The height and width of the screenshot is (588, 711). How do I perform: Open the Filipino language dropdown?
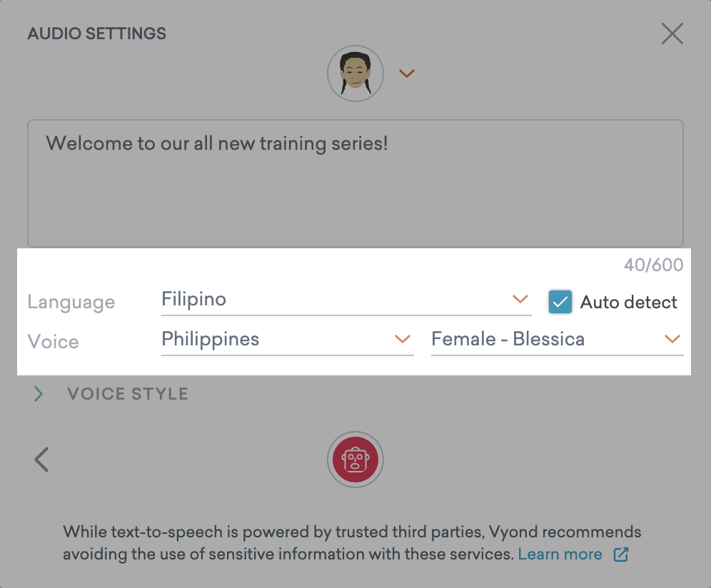[x=346, y=300]
